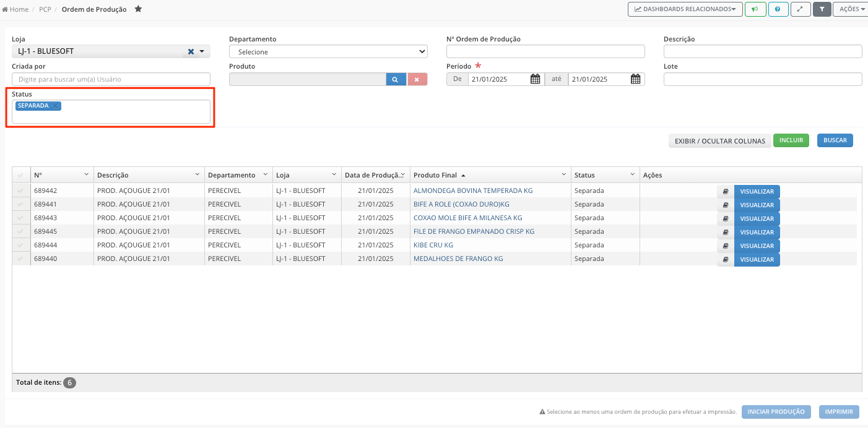Open COXAO MOLE BIFE A MILANESA KG link
Viewport: 868px width, 428px height.
[468, 218]
